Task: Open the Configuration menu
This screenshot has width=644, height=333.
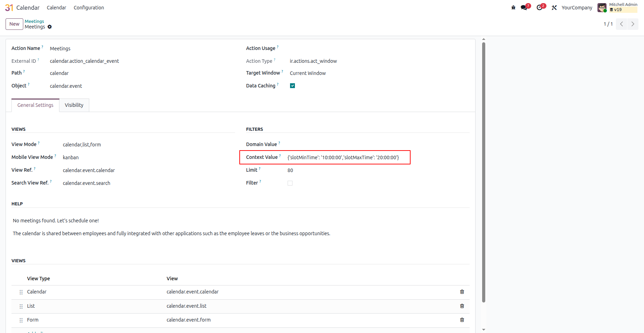Action: click(x=89, y=8)
